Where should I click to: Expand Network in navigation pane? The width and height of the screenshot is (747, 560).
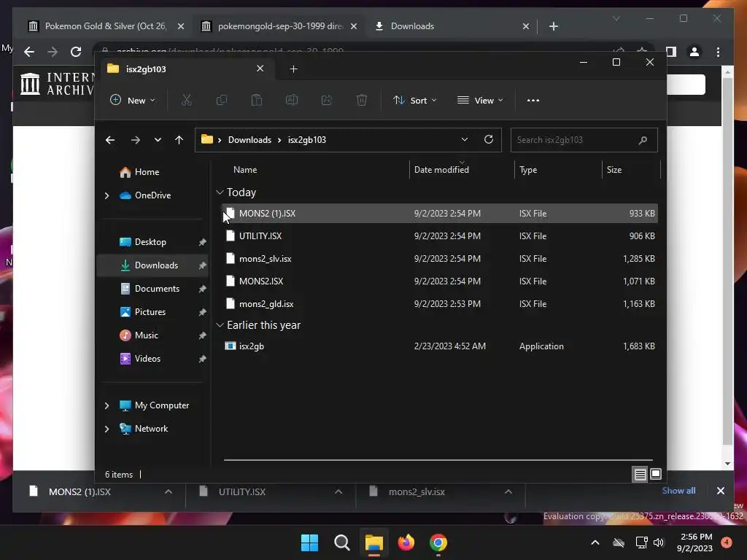(x=107, y=429)
